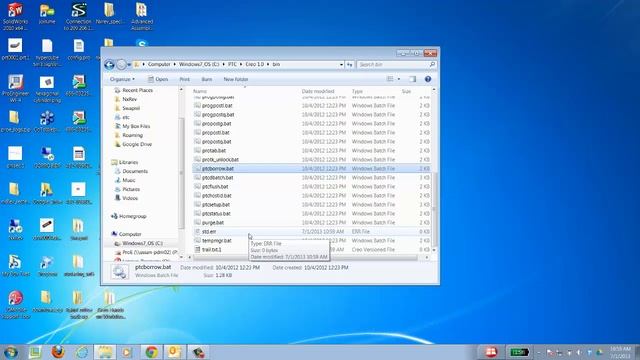Click the icon of tempmgr.bat
The width and height of the screenshot is (640, 360).
click(x=198, y=240)
